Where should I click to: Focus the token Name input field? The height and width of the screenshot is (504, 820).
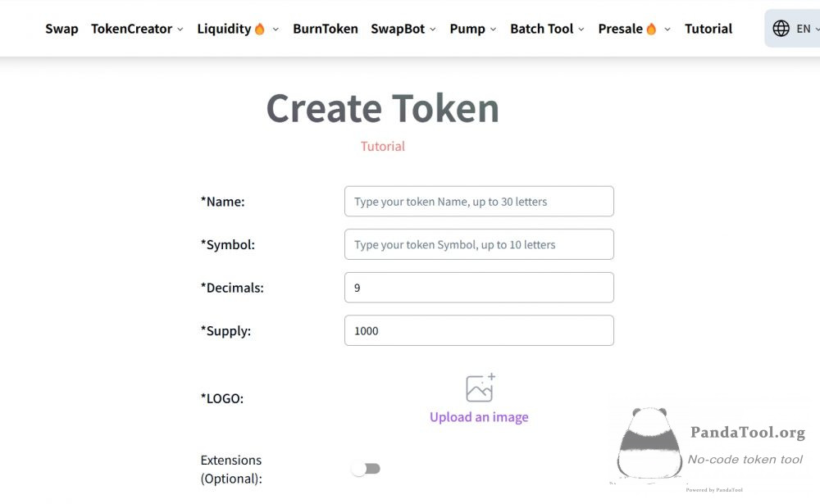(479, 202)
